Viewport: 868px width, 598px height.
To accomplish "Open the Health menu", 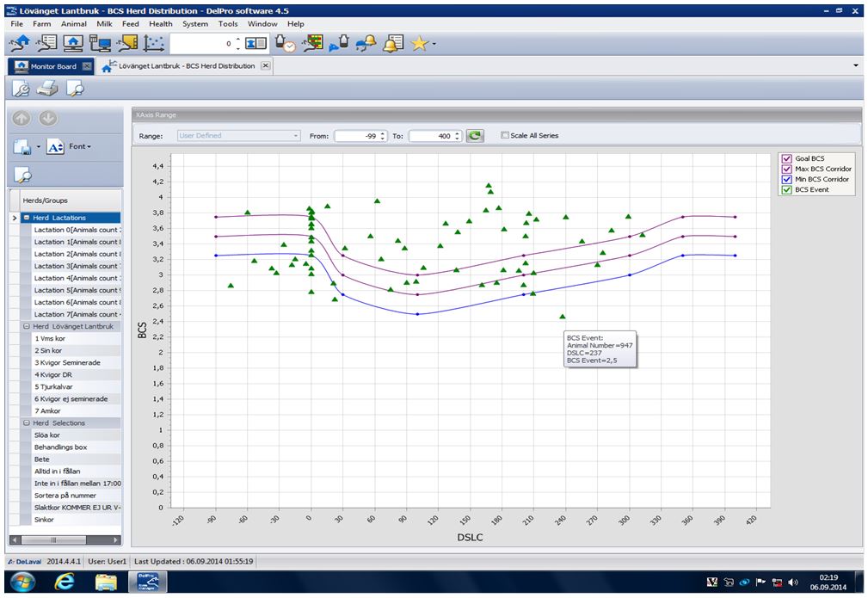I will click(x=161, y=24).
